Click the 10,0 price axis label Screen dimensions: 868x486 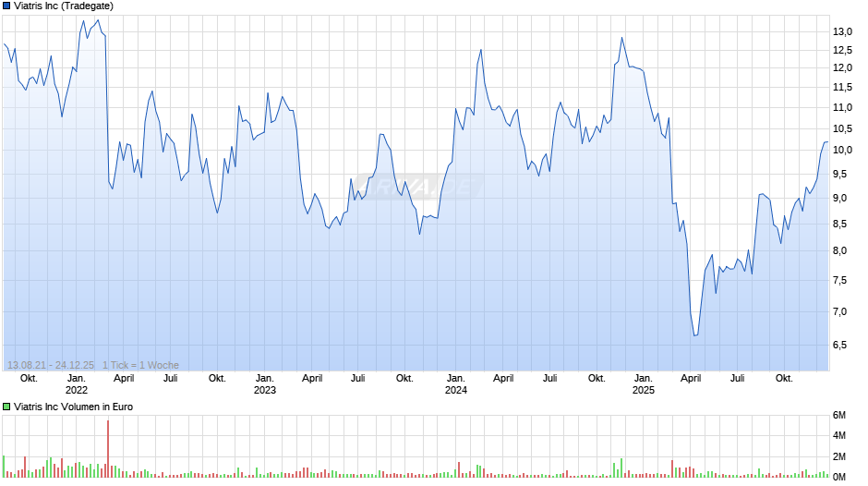point(842,151)
